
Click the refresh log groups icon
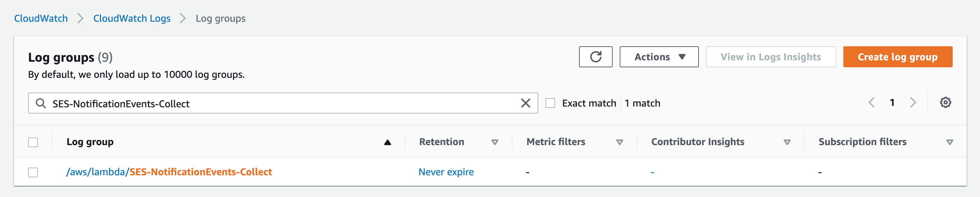point(596,57)
